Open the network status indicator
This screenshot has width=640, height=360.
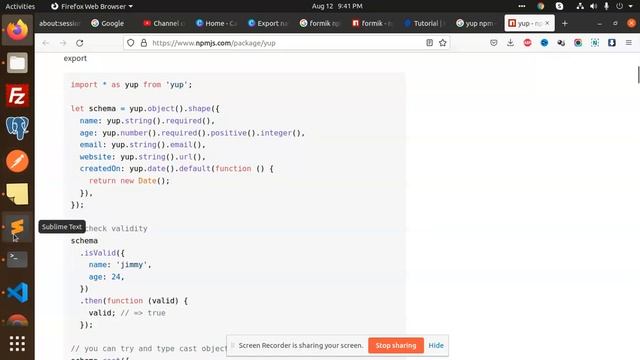[x=580, y=6]
